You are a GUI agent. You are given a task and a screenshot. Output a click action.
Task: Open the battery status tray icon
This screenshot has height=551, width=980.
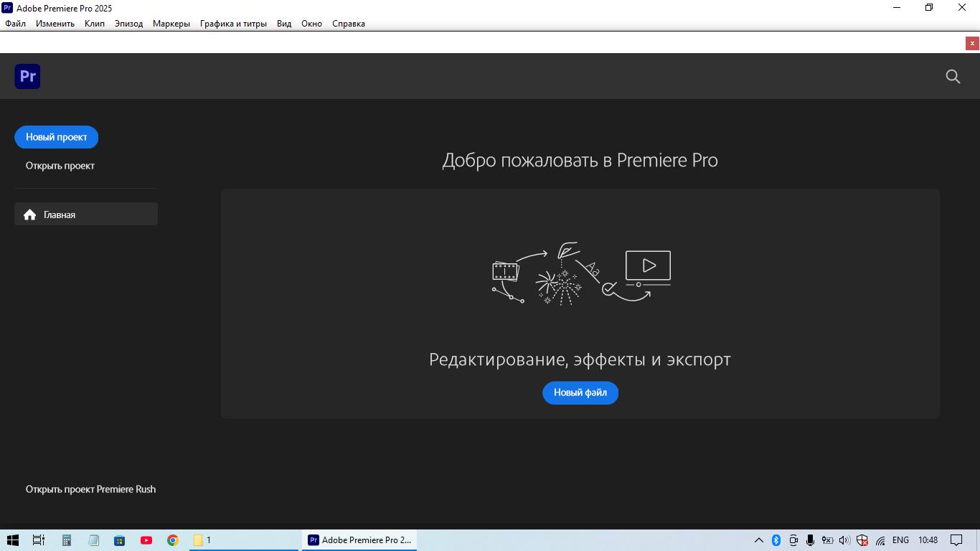coord(827,540)
